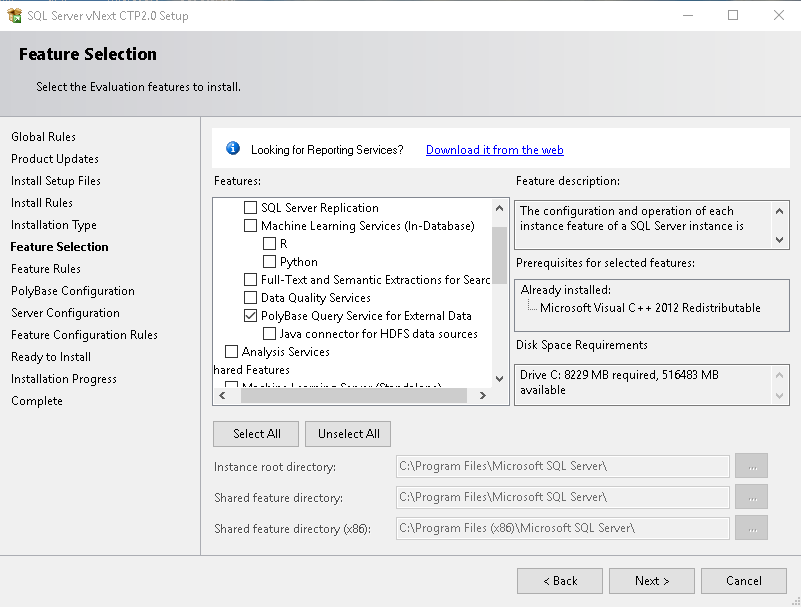Select Installation Type in left navigation pane
801x607 pixels.
(53, 224)
